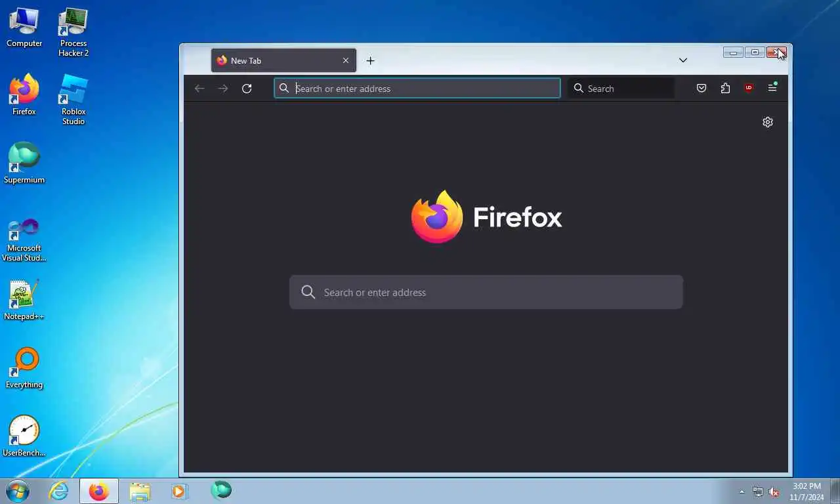
Task: Open Windows Explorer from the taskbar
Action: point(140,491)
